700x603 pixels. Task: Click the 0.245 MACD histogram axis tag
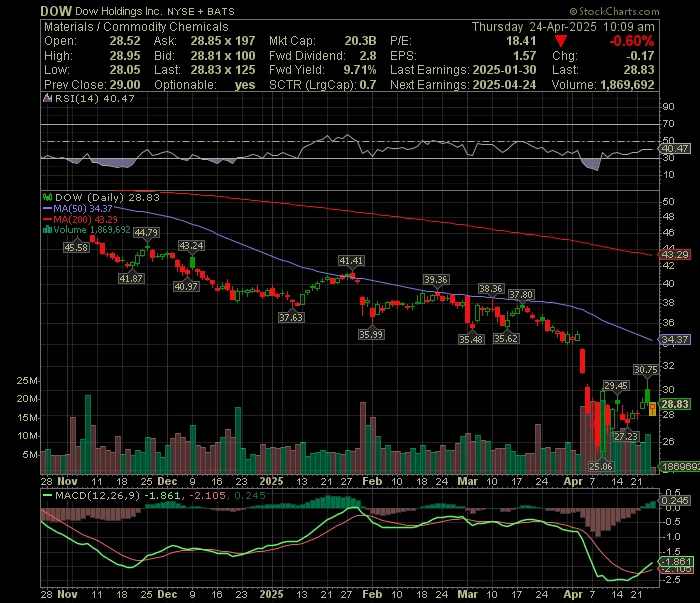click(675, 500)
